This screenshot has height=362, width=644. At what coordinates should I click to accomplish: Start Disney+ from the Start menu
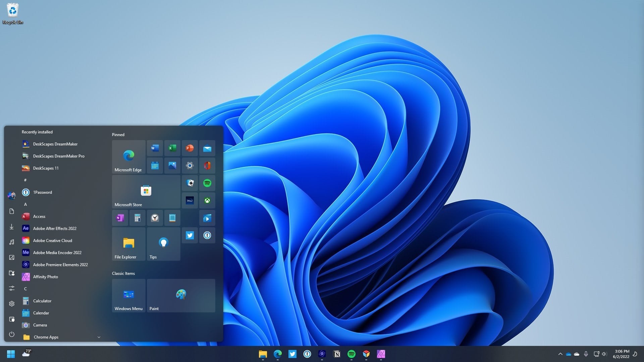click(190, 200)
